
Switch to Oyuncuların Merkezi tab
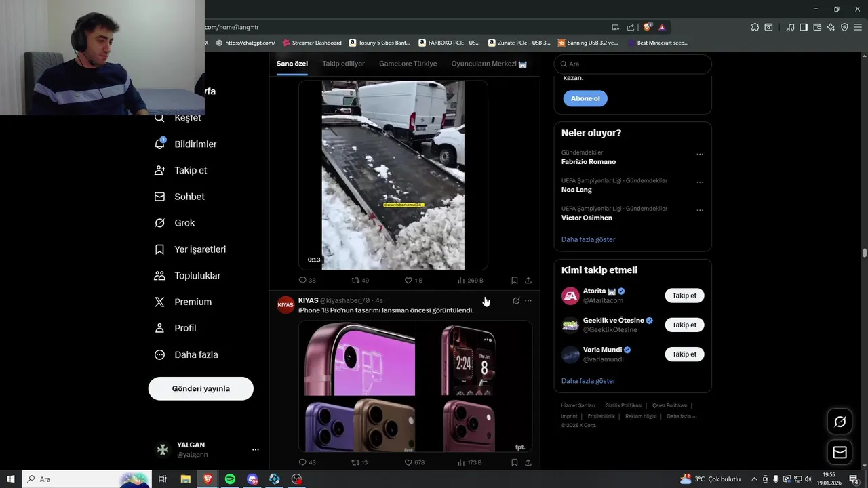489,64
